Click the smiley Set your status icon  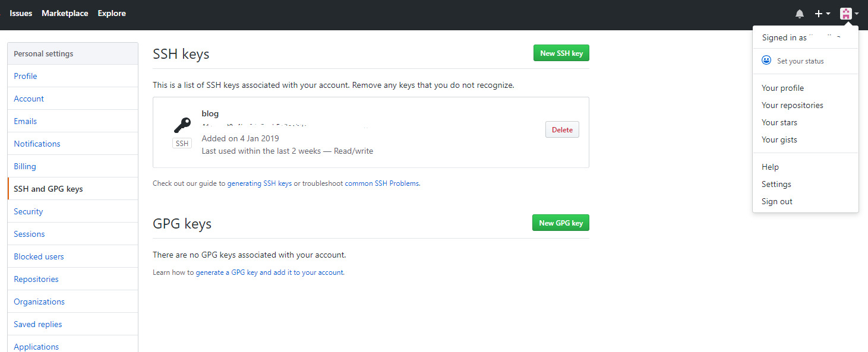[x=766, y=61]
